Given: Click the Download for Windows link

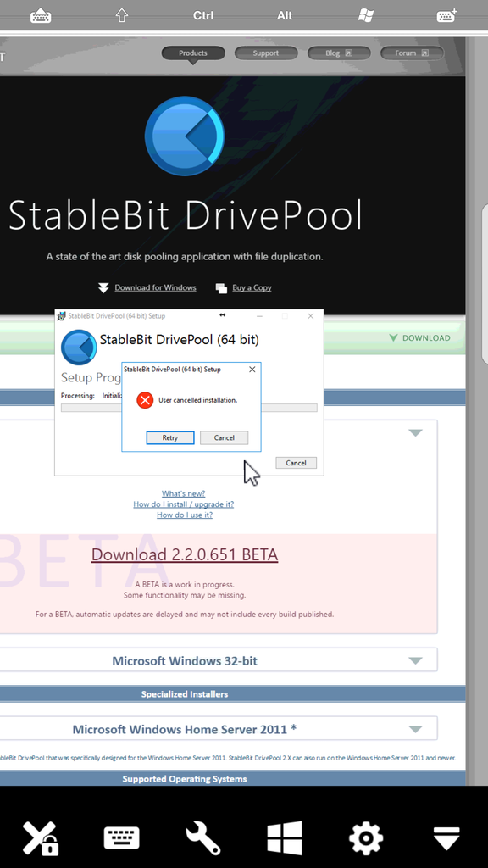Looking at the screenshot, I should [x=156, y=287].
